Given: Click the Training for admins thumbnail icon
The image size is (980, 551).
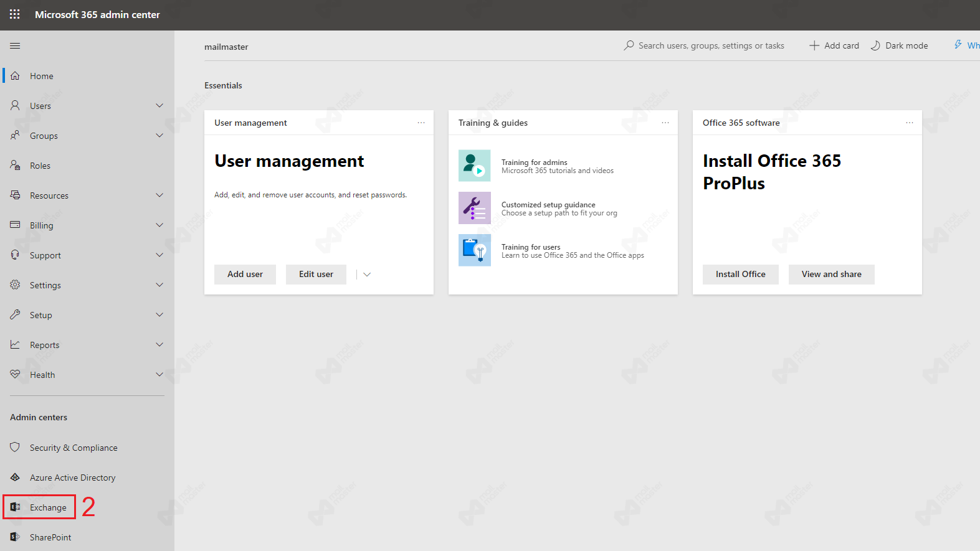Looking at the screenshot, I should (x=475, y=166).
